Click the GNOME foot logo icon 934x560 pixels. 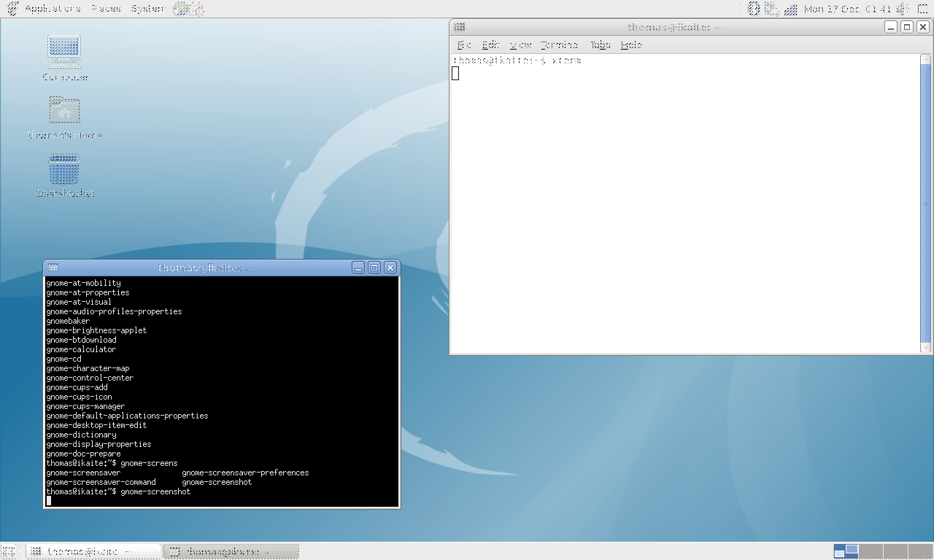tap(12, 9)
